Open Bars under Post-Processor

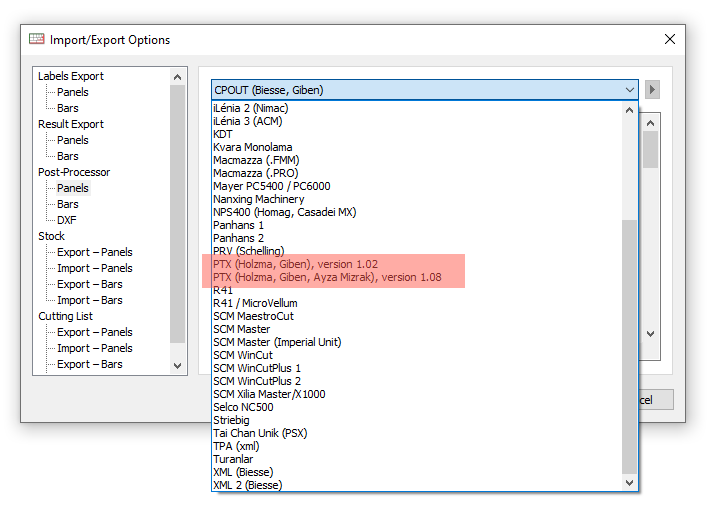coord(68,204)
